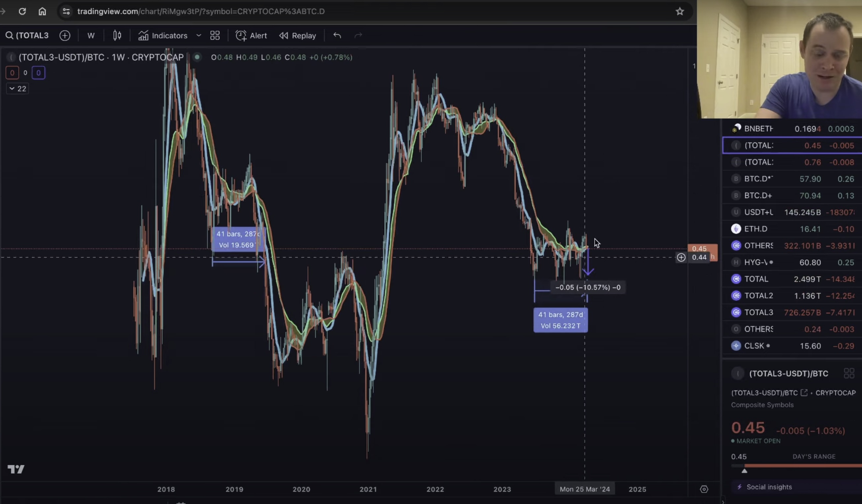Click the browser reload icon
Screen dimensions: 862x504
click(22, 11)
